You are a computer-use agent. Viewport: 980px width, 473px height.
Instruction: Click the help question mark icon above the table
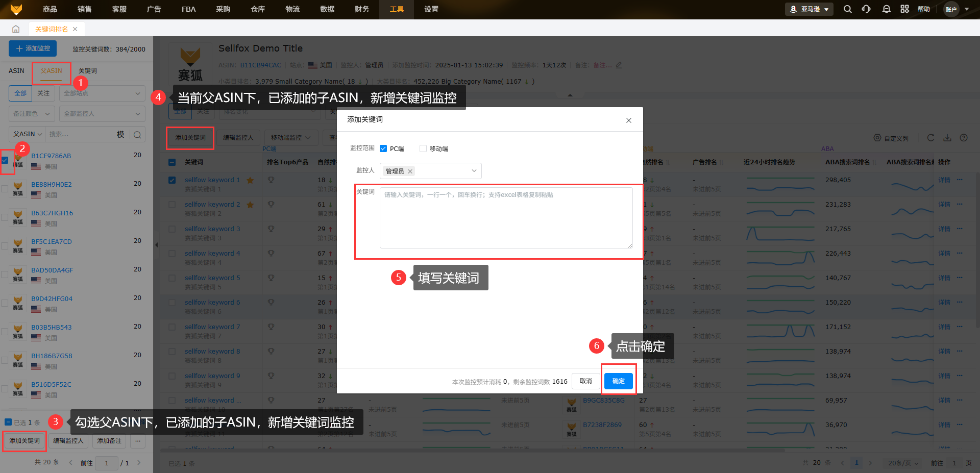coord(964,138)
